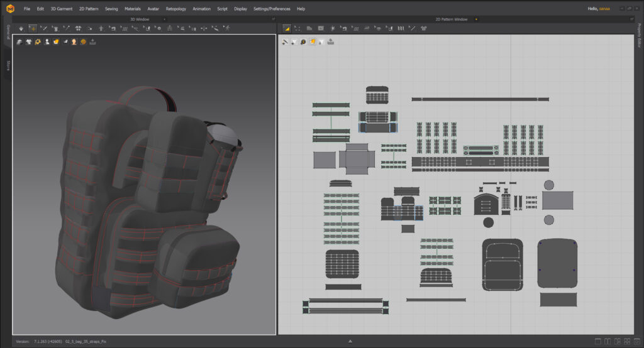
Task: Open the Settings/Preferences menu
Action: tap(272, 9)
